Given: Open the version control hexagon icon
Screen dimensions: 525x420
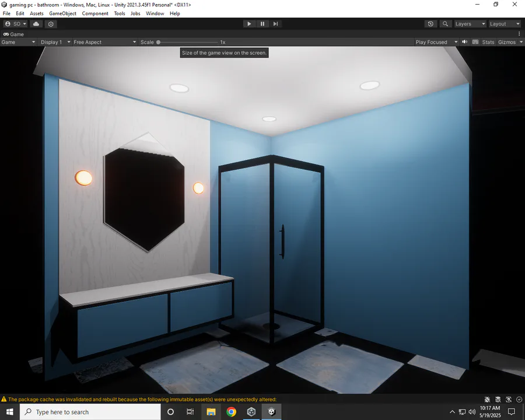Looking at the screenshot, I should (x=51, y=24).
